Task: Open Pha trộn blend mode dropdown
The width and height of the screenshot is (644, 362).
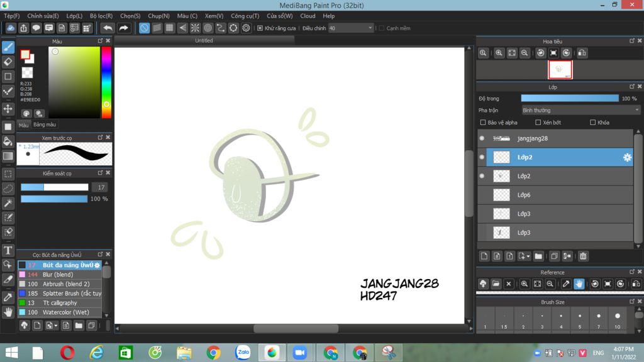Action: (x=580, y=111)
